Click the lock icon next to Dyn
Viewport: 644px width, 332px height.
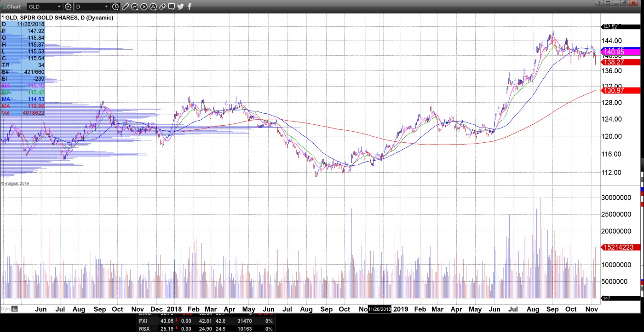coord(14,309)
